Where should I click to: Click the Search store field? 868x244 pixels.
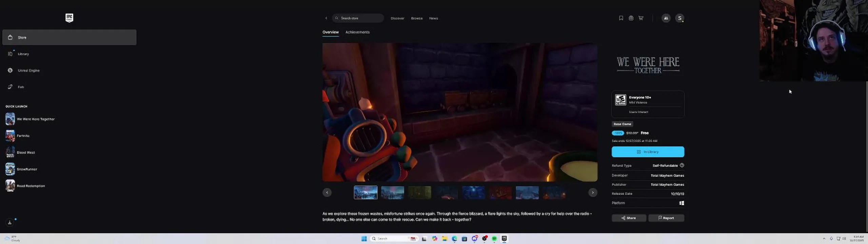point(358,18)
